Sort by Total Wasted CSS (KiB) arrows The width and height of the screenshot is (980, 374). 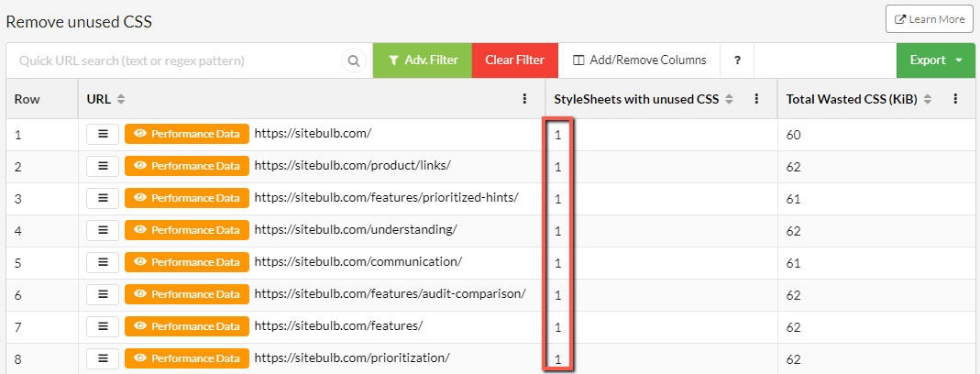[x=928, y=99]
